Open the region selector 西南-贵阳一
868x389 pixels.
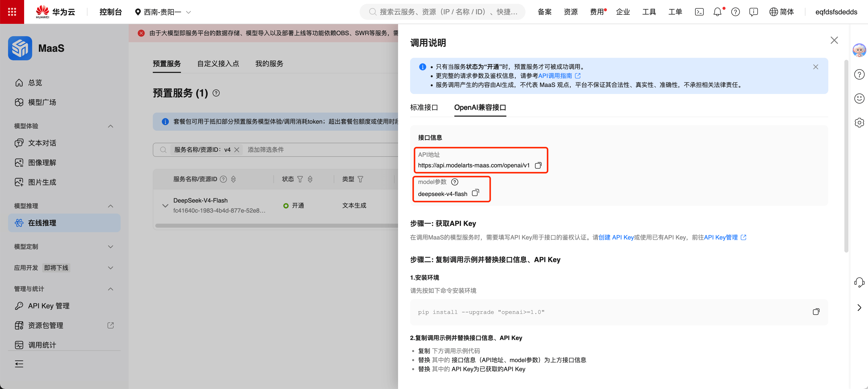pyautogui.click(x=163, y=12)
